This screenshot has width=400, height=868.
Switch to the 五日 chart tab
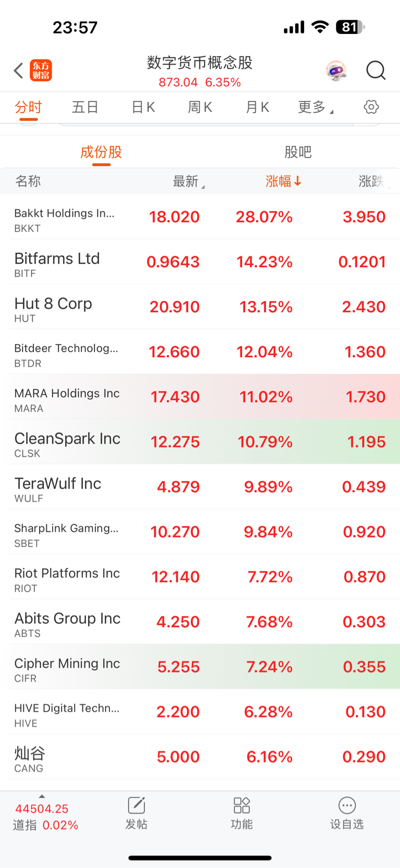coord(85,107)
